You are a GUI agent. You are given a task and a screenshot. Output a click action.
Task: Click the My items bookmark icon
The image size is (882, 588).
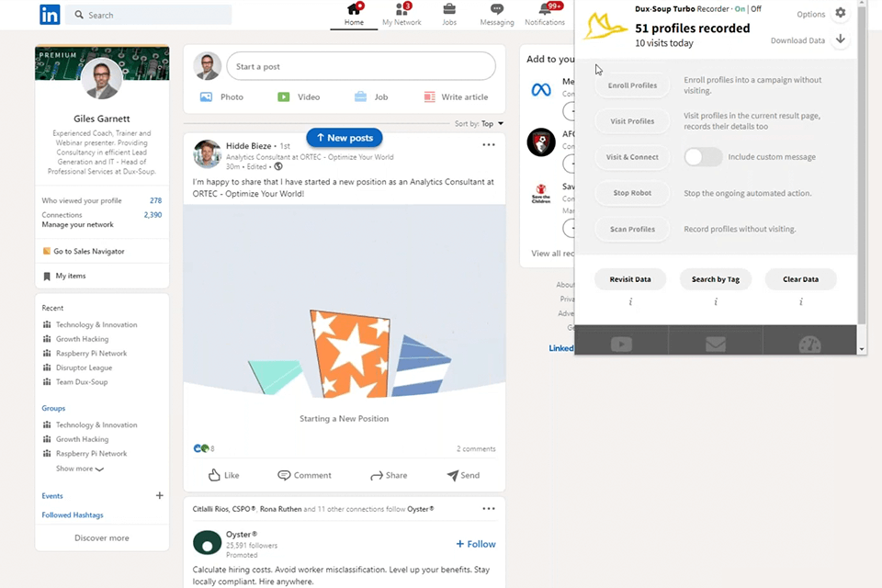click(47, 276)
